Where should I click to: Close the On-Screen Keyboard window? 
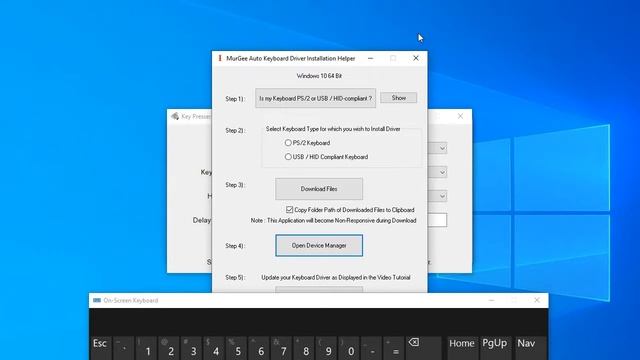coord(537,300)
